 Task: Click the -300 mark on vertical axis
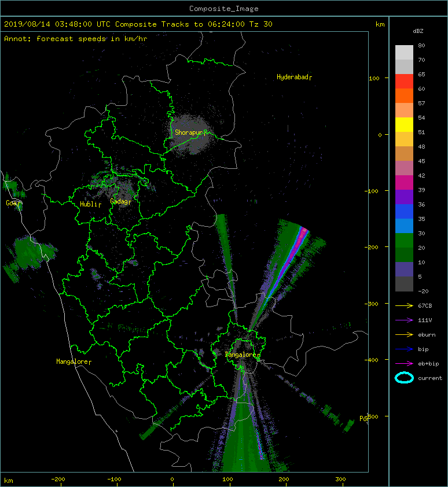372,304
